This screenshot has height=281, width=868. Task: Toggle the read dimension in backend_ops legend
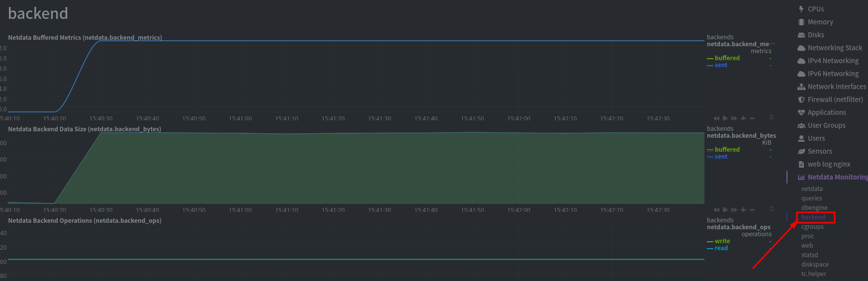coord(721,248)
